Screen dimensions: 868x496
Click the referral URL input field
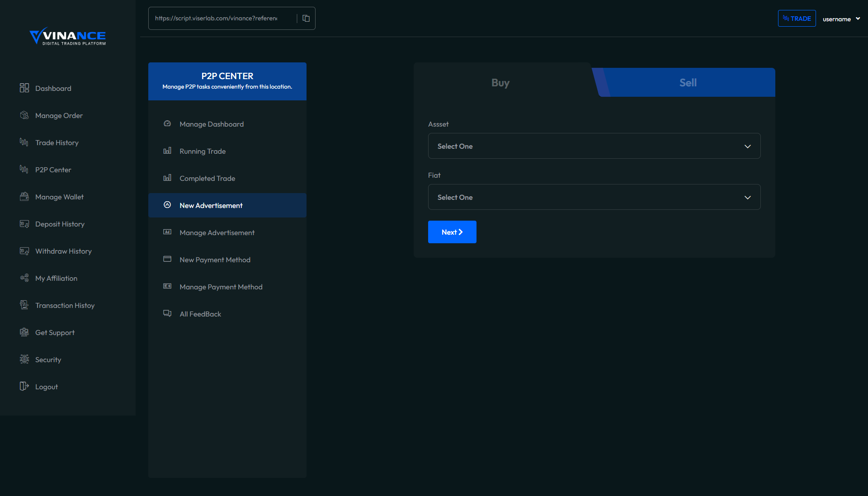coord(217,19)
